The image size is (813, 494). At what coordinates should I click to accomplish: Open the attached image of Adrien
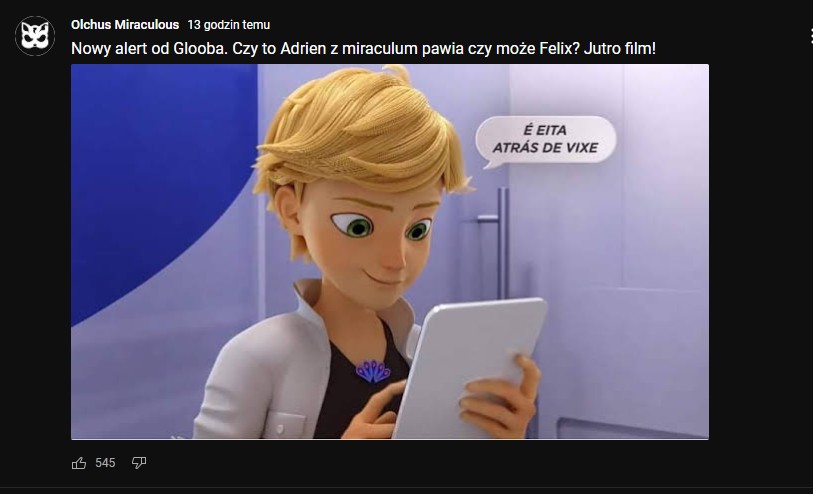point(390,251)
